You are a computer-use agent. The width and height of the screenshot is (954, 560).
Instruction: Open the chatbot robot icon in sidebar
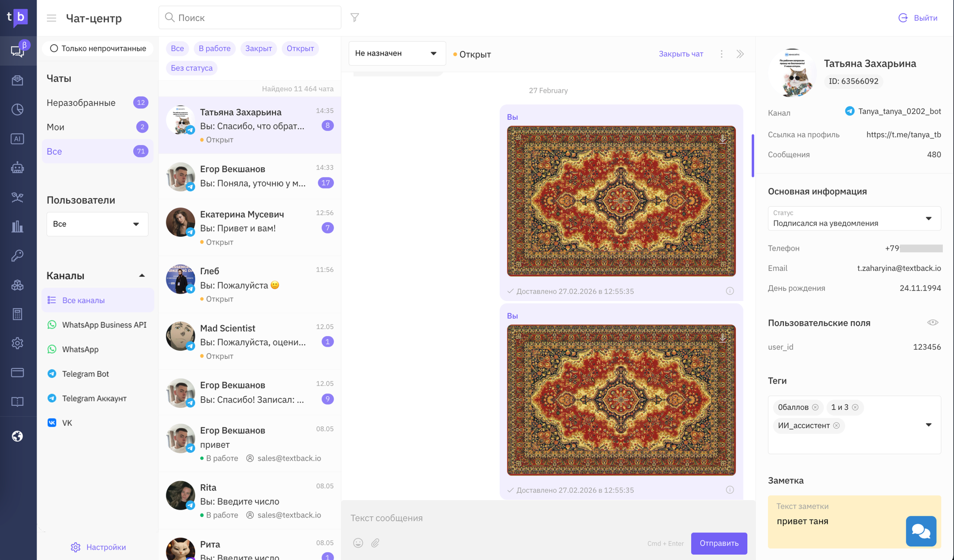tap(18, 168)
